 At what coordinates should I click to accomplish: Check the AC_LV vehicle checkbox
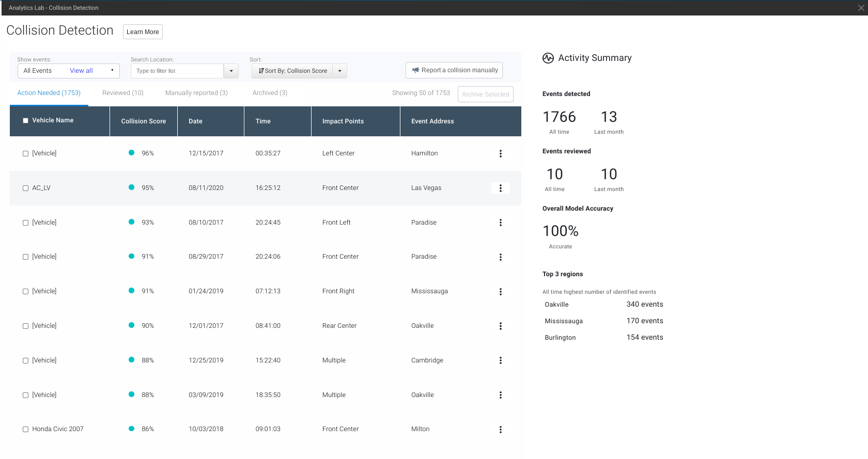click(x=25, y=188)
